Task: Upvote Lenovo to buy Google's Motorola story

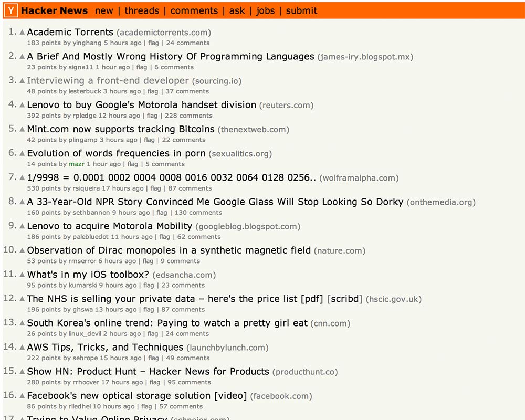Action: coord(22,105)
